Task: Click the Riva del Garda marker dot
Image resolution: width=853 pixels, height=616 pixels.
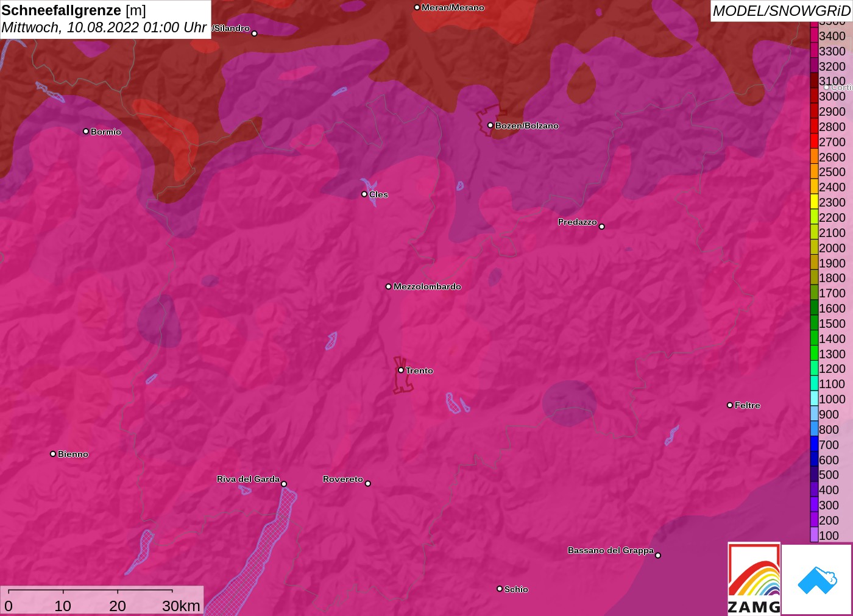Action: tap(284, 484)
